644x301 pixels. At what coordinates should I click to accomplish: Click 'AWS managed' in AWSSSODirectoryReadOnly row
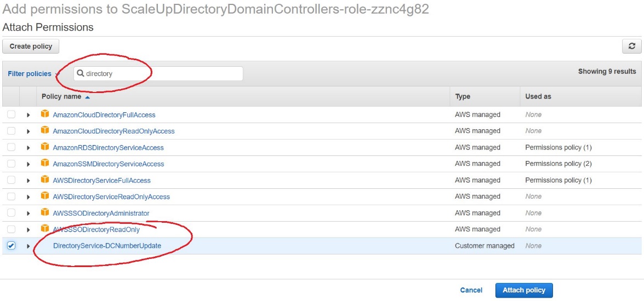pyautogui.click(x=478, y=229)
